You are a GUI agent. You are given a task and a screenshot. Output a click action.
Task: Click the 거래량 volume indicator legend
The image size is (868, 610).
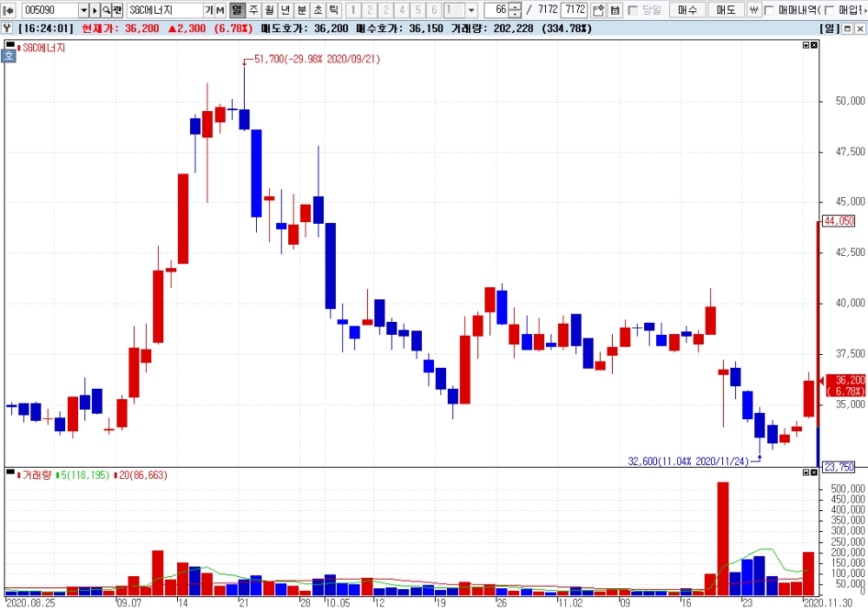(36, 475)
